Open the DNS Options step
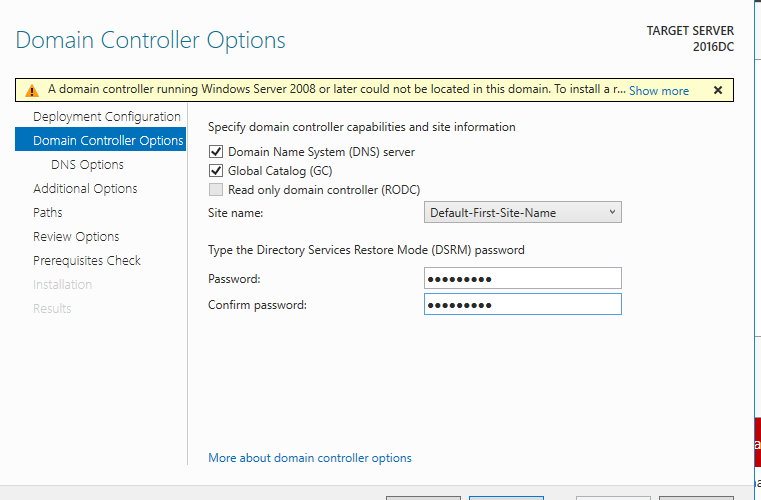This screenshot has height=500, width=761. (x=87, y=165)
